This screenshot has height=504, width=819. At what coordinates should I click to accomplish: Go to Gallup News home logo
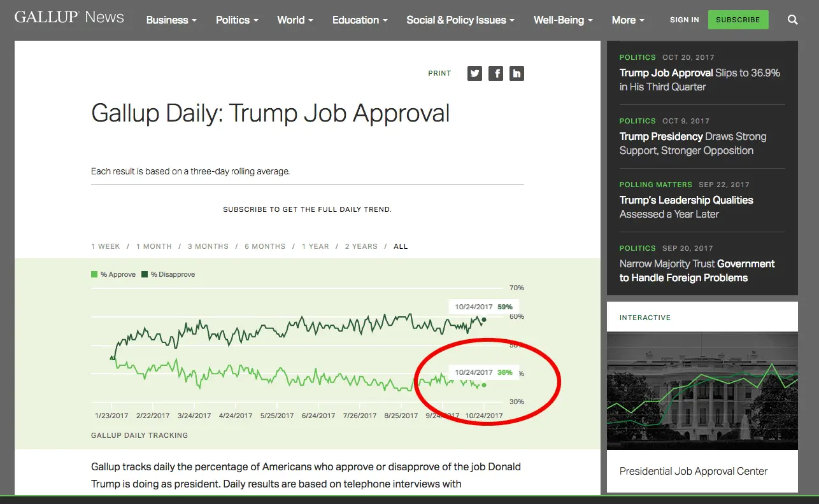69,17
